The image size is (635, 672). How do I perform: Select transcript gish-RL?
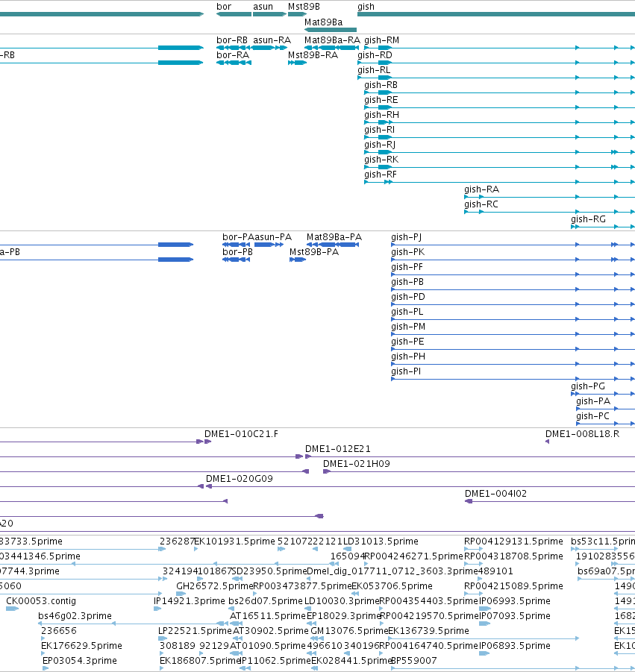374,70
